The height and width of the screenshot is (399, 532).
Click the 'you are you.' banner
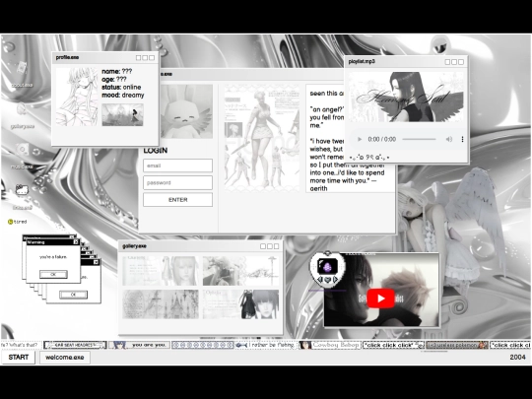click(139, 345)
